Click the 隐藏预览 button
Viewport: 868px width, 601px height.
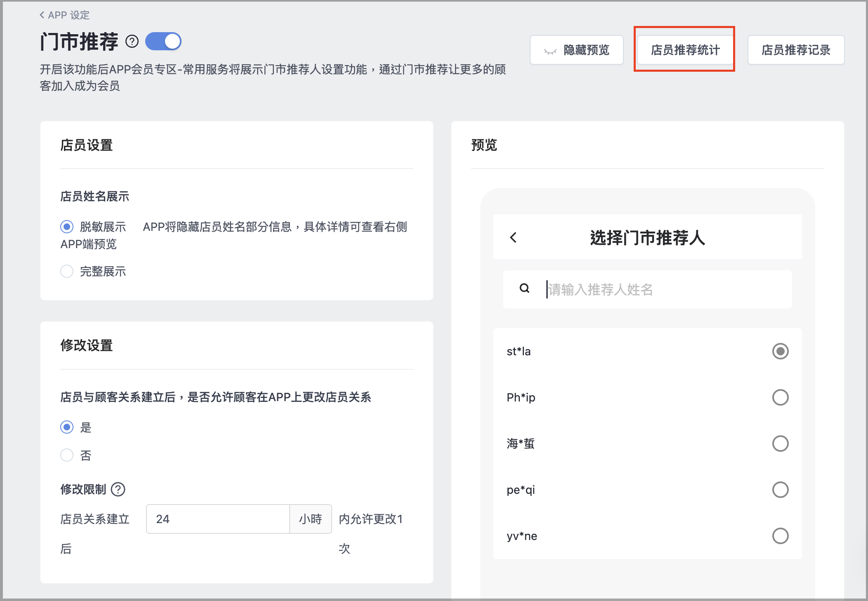[576, 50]
